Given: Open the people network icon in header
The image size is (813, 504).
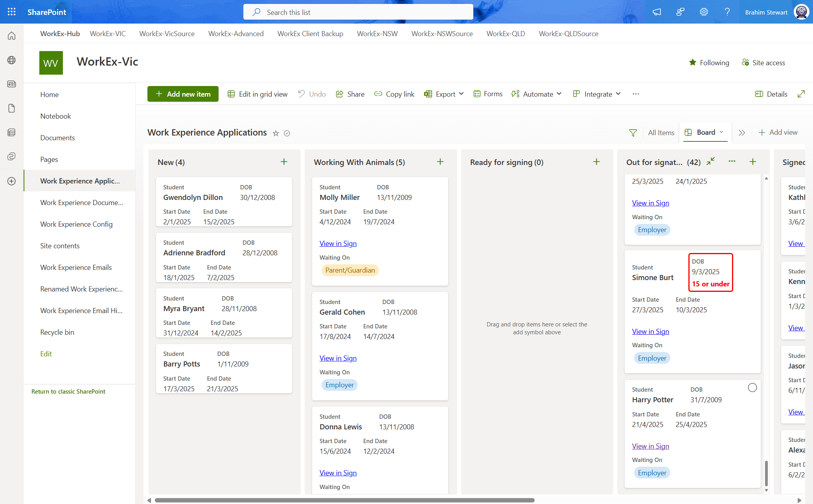Looking at the screenshot, I should pyautogui.click(x=681, y=12).
